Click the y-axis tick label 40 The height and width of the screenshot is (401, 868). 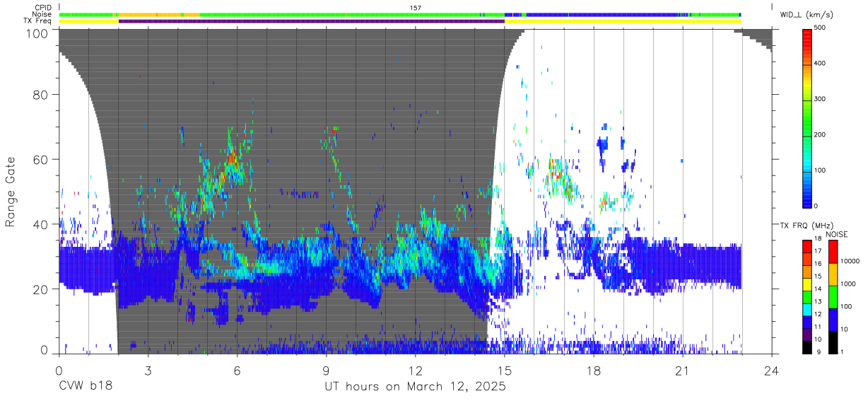[40, 224]
